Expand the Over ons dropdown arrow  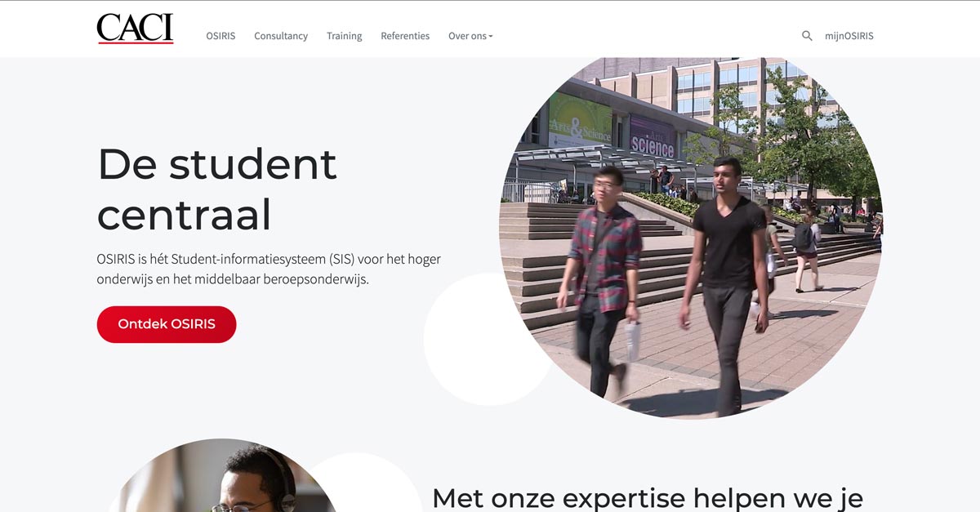(491, 37)
